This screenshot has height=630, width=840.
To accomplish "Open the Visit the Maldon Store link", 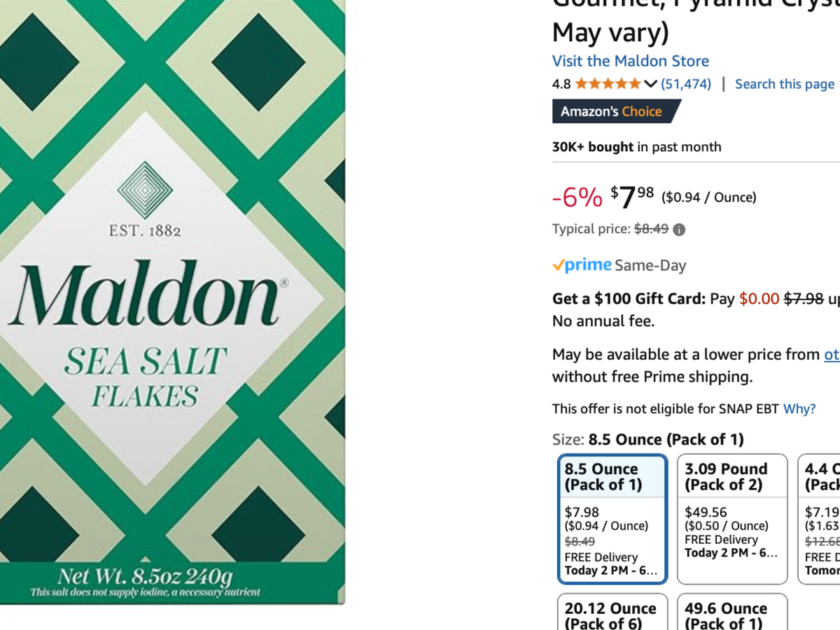I will (630, 61).
